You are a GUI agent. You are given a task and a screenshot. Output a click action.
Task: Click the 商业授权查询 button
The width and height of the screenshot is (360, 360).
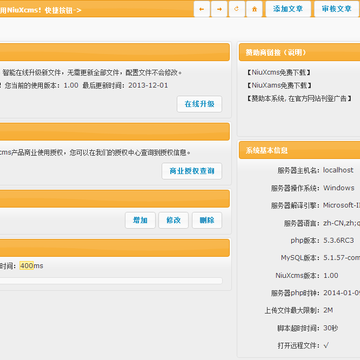click(192, 171)
